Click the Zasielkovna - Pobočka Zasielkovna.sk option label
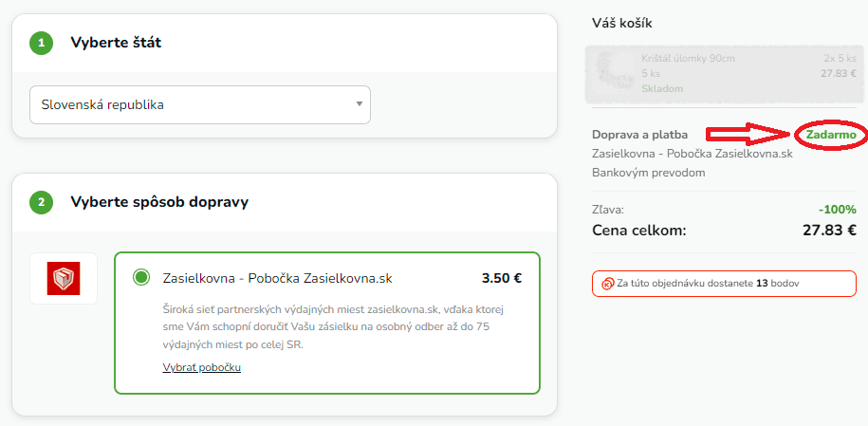 click(x=277, y=278)
